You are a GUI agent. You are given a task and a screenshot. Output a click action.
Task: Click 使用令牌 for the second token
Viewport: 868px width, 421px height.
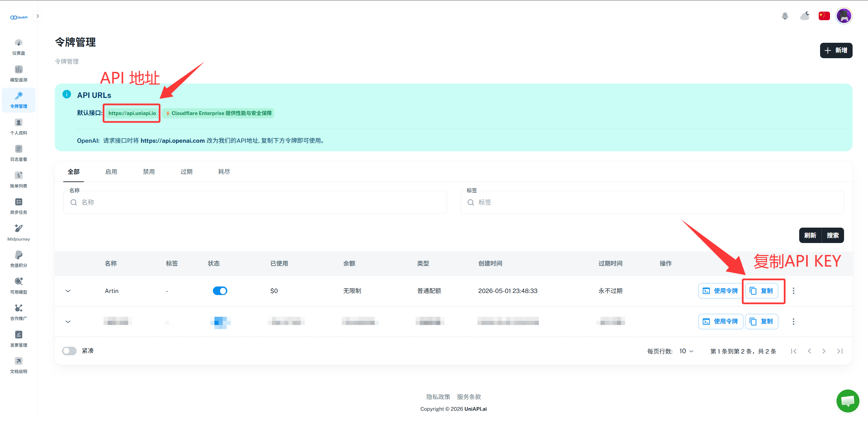[x=720, y=321]
